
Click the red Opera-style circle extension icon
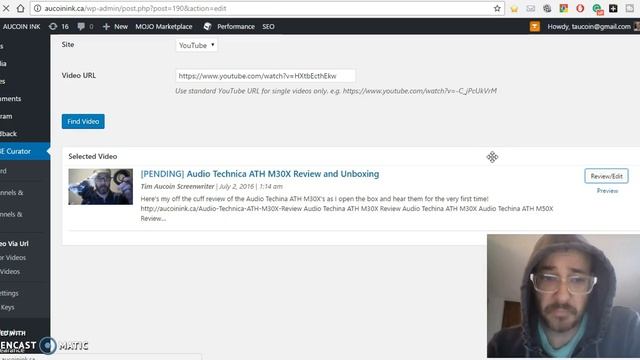click(580, 8)
